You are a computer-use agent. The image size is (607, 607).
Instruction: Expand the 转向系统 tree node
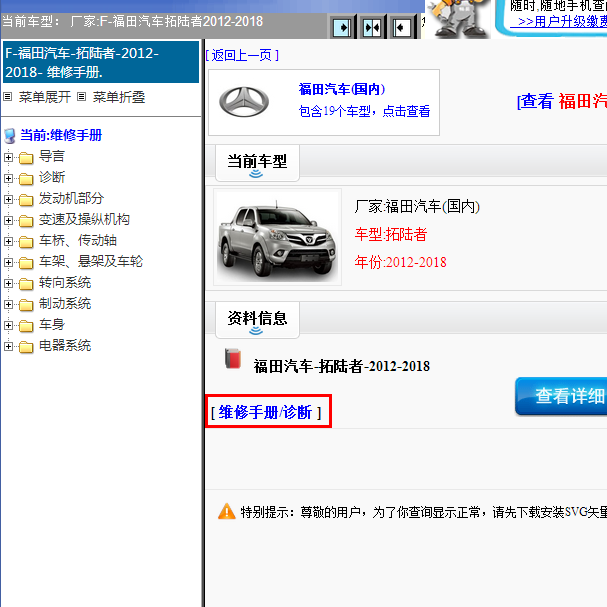pos(8,283)
